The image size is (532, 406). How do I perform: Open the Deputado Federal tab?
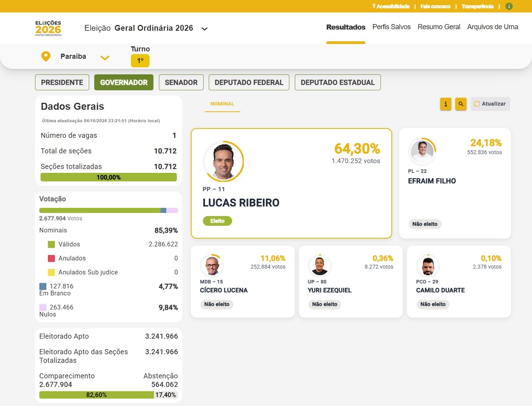[x=249, y=83]
